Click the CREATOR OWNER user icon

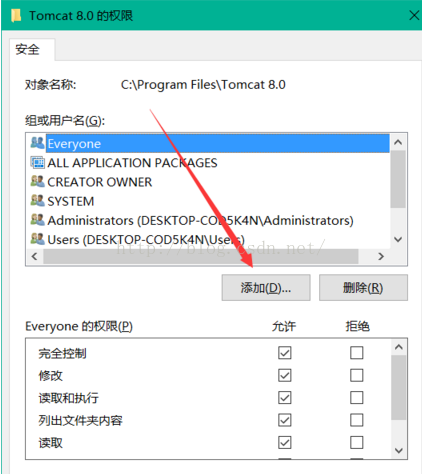tap(37, 181)
